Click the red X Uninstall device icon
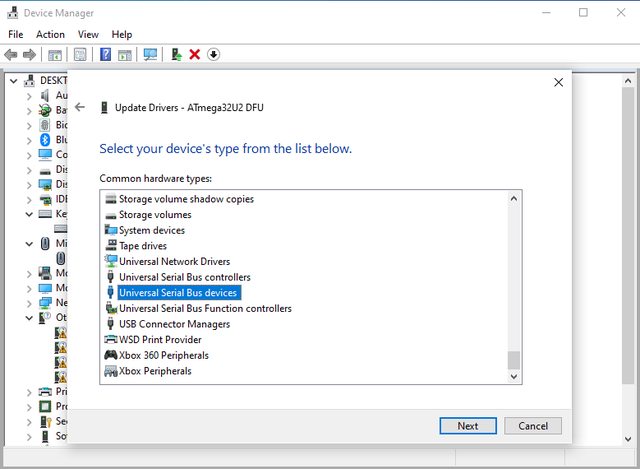 tap(195, 54)
